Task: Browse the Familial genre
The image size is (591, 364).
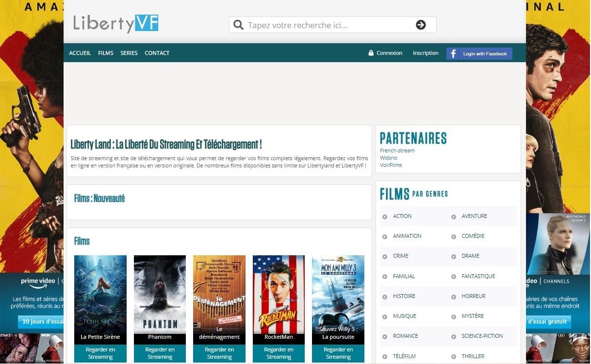Action: pyautogui.click(x=404, y=276)
